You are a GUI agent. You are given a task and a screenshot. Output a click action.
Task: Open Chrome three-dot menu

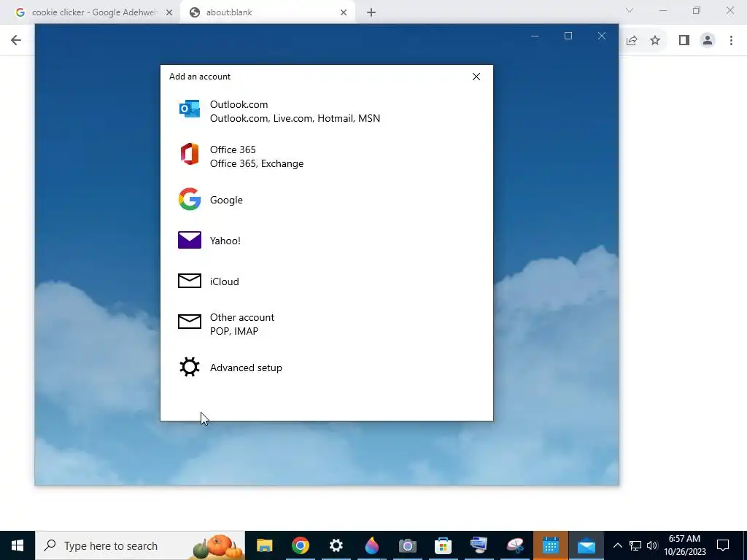pos(731,41)
